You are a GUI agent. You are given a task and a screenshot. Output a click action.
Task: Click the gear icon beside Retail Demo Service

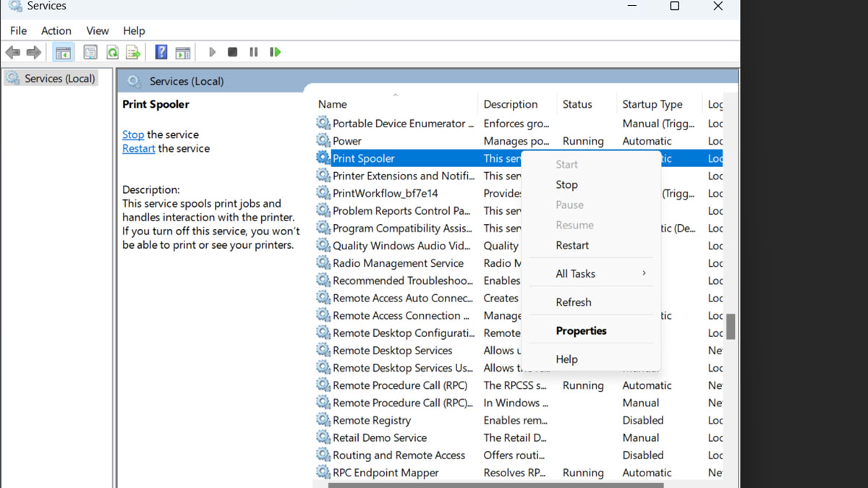[x=323, y=437]
